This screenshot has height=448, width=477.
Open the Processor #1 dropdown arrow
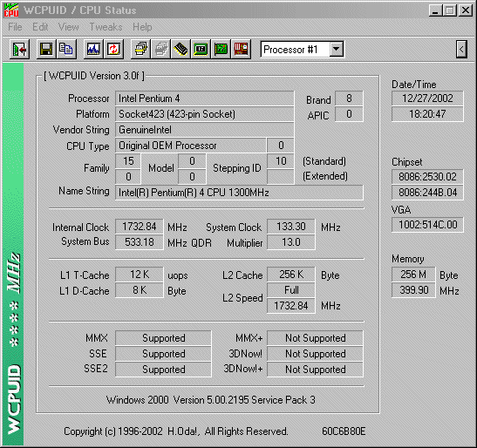coord(336,49)
